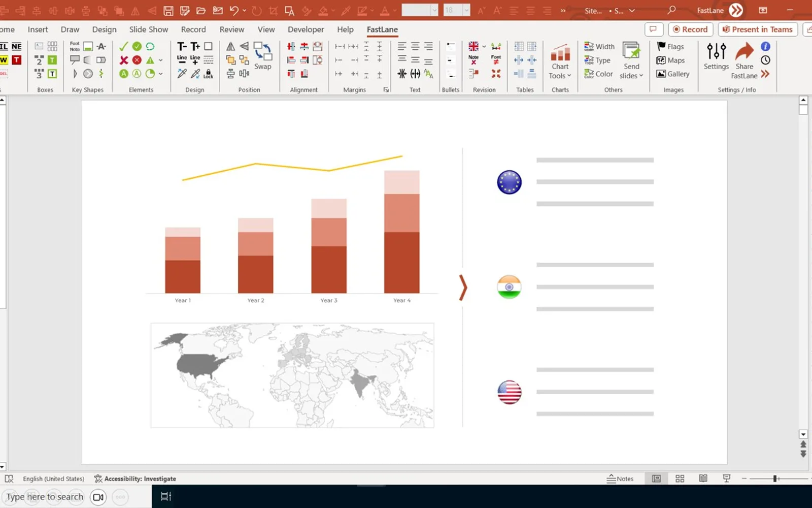Click the clock history icon
Viewport: 812px width, 508px height.
pyautogui.click(x=765, y=60)
